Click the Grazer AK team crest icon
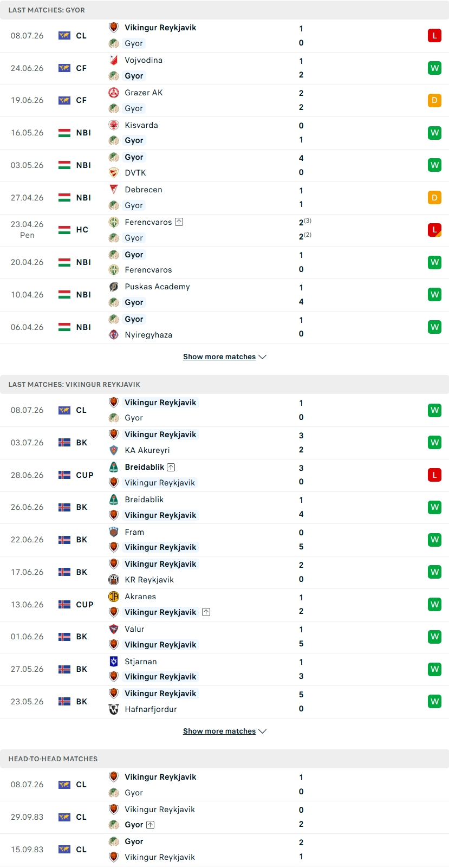The height and width of the screenshot is (868, 449). (x=114, y=93)
